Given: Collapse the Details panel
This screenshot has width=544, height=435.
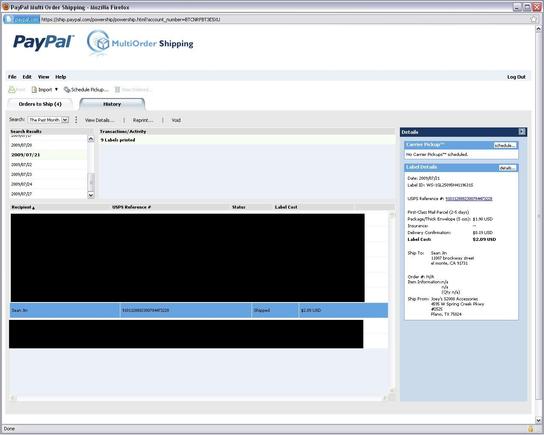Looking at the screenshot, I should pos(522,131).
